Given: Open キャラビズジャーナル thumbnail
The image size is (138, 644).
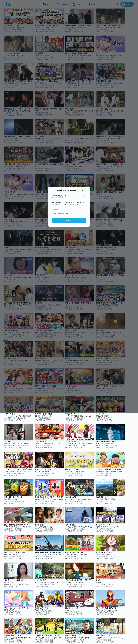Looking at the screenshot, I should coord(49,460).
